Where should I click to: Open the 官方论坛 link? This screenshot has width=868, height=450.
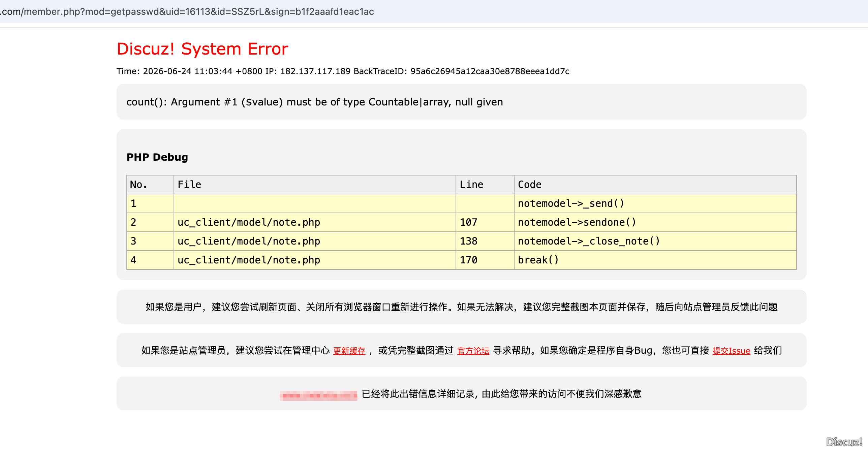tap(473, 351)
